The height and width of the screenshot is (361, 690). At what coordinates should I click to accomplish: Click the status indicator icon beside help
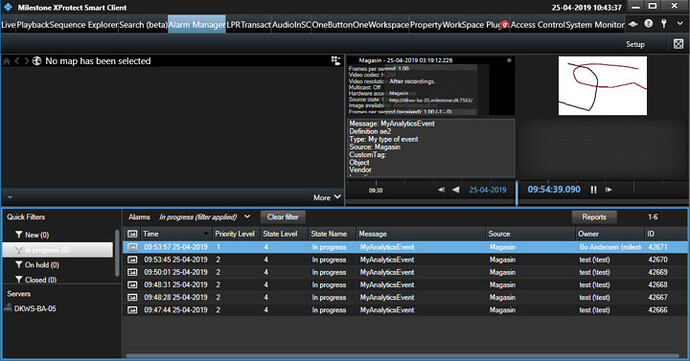tap(633, 24)
